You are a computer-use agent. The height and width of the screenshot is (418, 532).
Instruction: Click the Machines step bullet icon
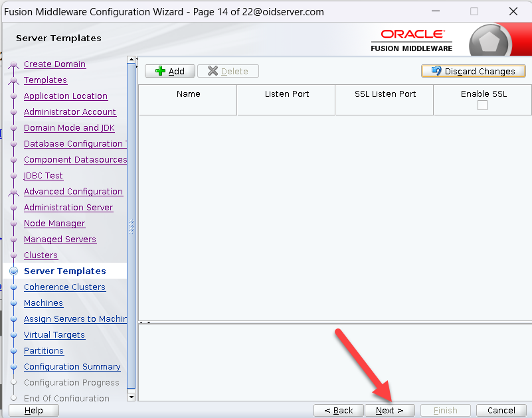tap(13, 303)
